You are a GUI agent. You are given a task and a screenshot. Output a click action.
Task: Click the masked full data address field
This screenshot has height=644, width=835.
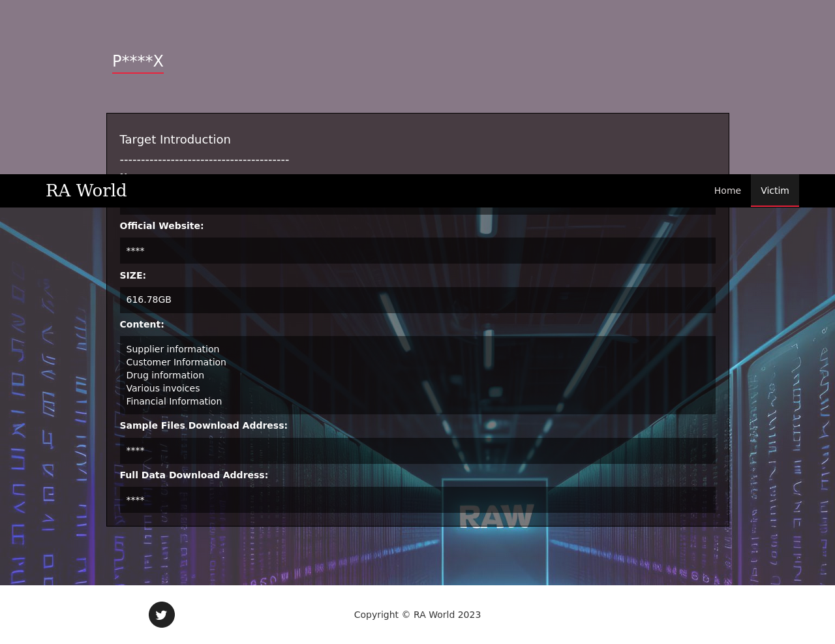click(x=417, y=500)
